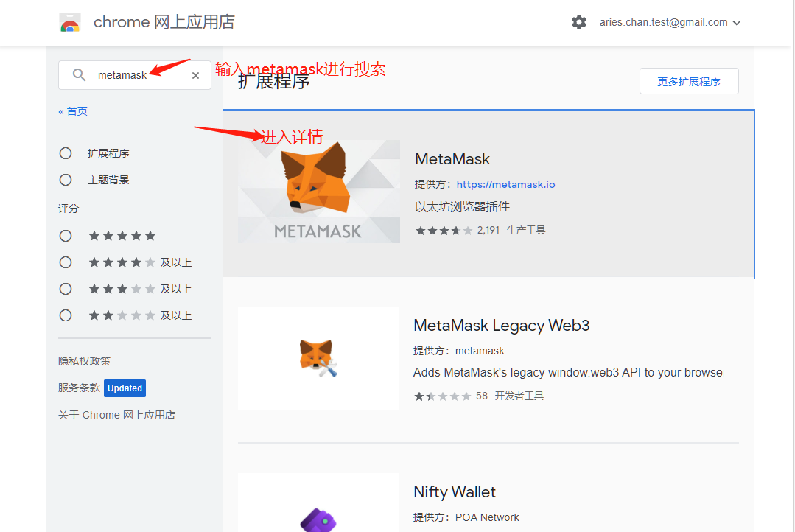The image size is (795, 532).
Task: Select the 主题背景 radio filter
Action: pos(66,180)
